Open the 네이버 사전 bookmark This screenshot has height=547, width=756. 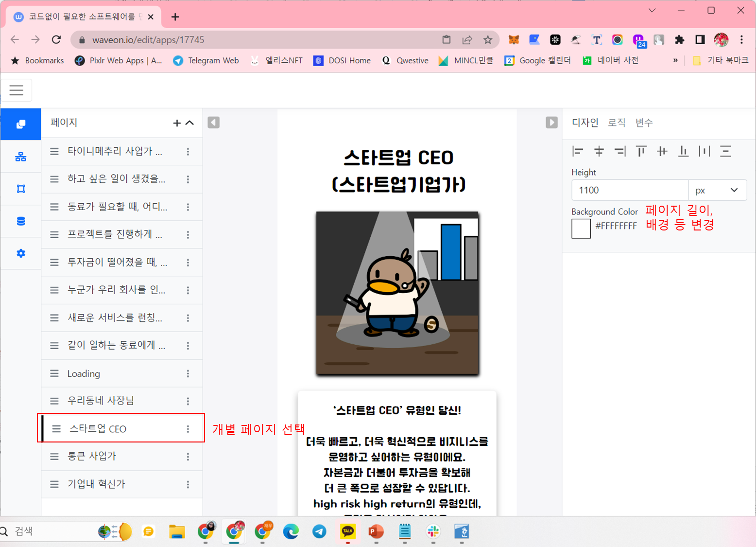click(x=611, y=60)
